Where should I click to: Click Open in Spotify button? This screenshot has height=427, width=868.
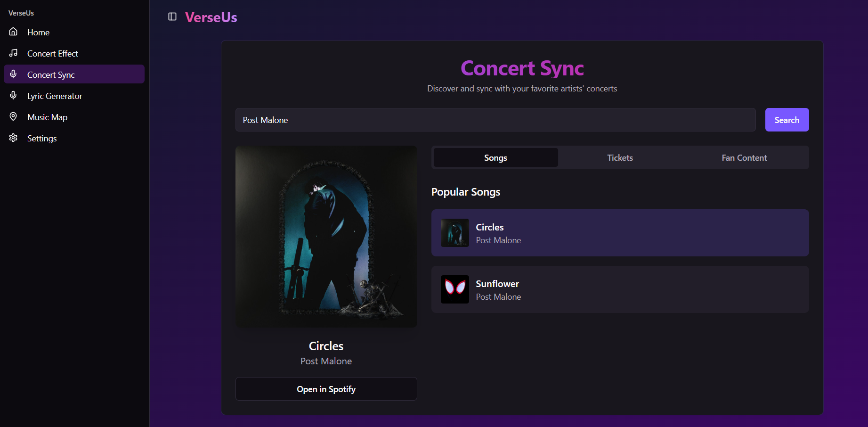click(326, 389)
